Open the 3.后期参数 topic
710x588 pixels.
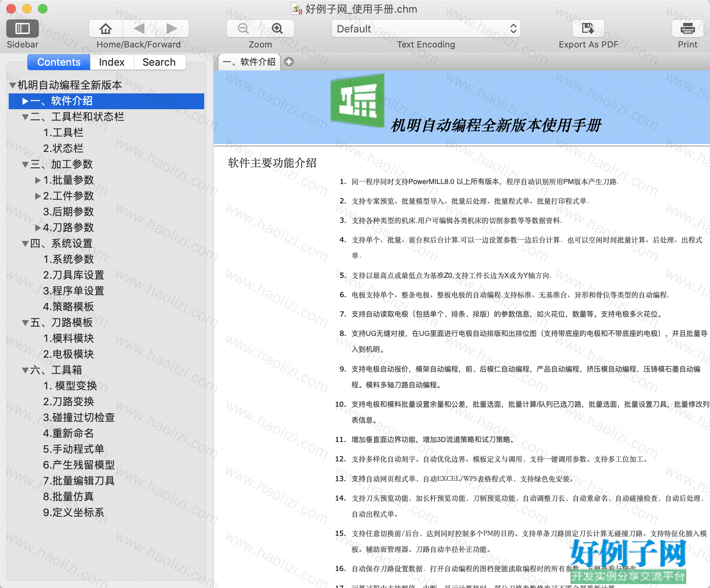point(68,212)
